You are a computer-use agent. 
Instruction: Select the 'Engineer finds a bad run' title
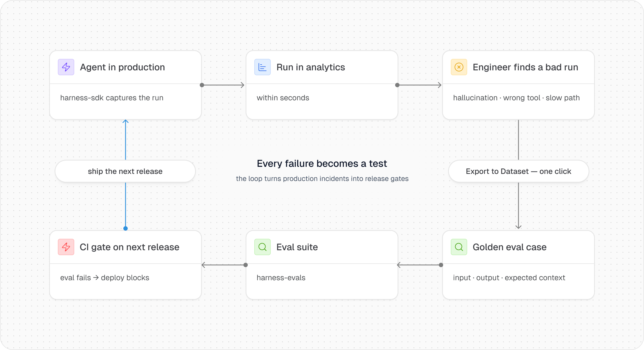click(x=526, y=67)
